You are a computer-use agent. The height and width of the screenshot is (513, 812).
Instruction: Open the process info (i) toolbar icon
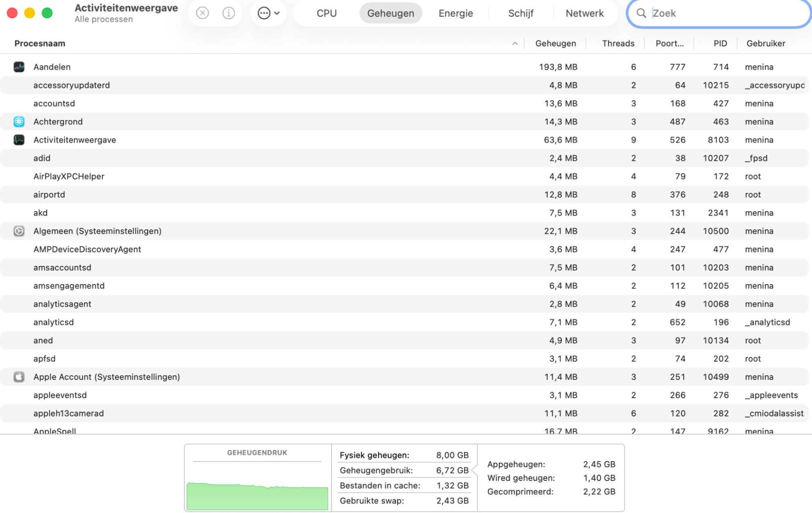[229, 13]
